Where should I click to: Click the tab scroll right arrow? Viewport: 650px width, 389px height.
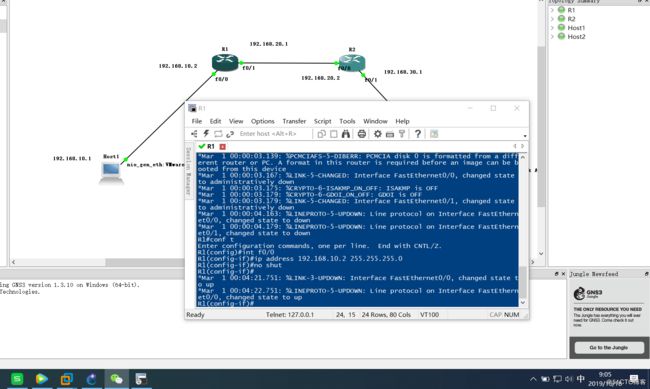tap(522, 146)
